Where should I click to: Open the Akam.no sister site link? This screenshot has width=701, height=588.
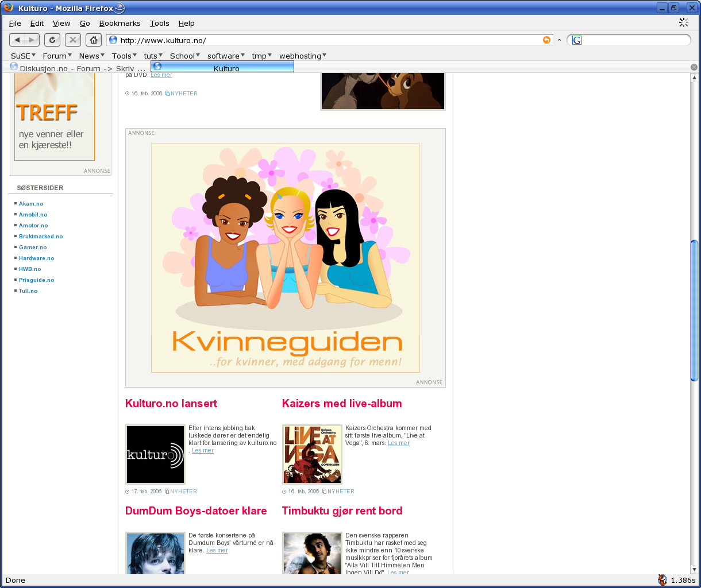pos(31,204)
